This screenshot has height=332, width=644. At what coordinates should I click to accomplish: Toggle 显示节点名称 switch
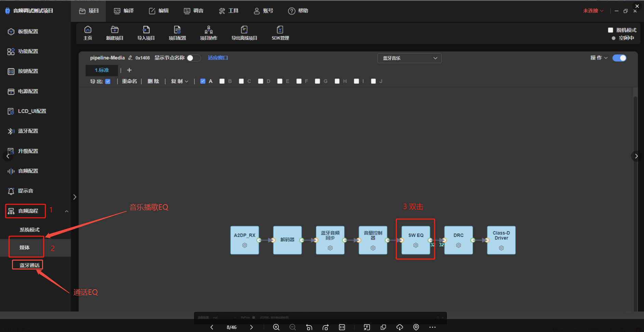[x=194, y=58]
